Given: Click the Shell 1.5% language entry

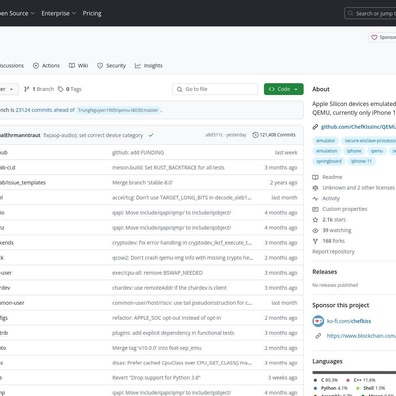Looking at the screenshot, I should click(370, 388).
